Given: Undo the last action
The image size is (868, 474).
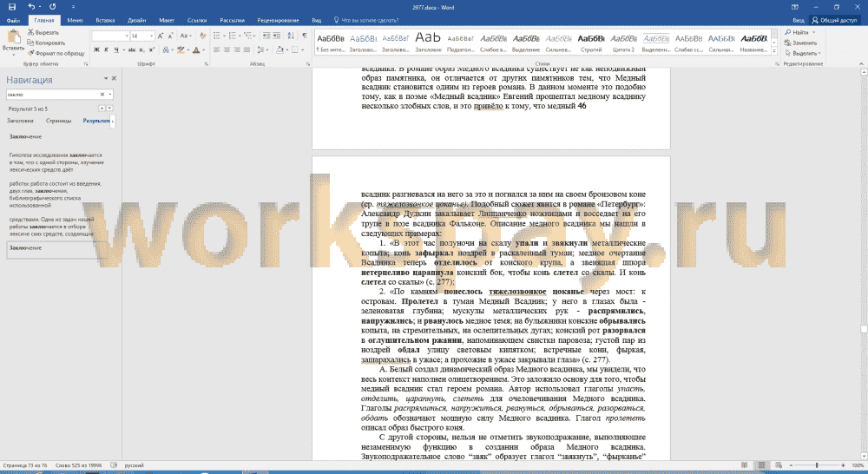Looking at the screenshot, I should [31, 7].
